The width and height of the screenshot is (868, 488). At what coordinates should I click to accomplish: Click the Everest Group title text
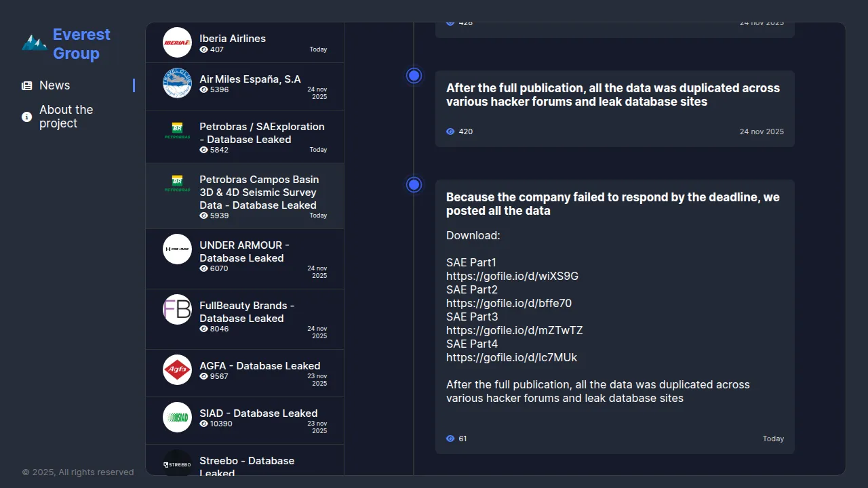click(x=81, y=44)
